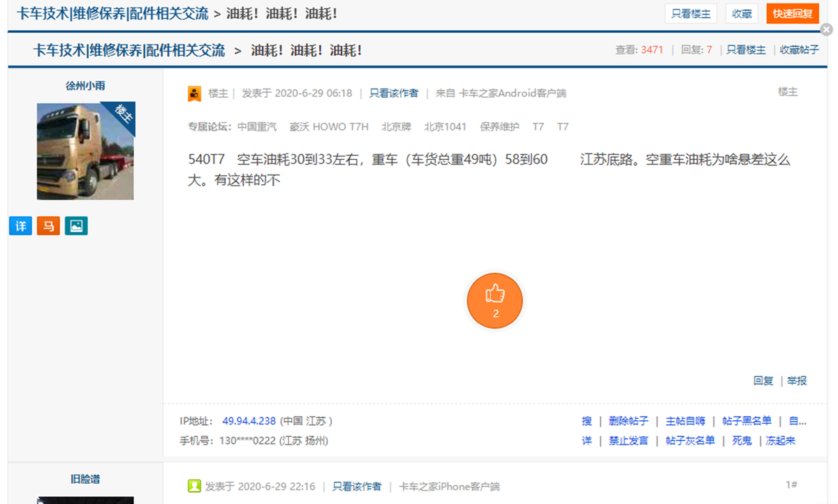Click the 主帖自晦 admin link
This screenshot has height=504, width=838.
(685, 421)
